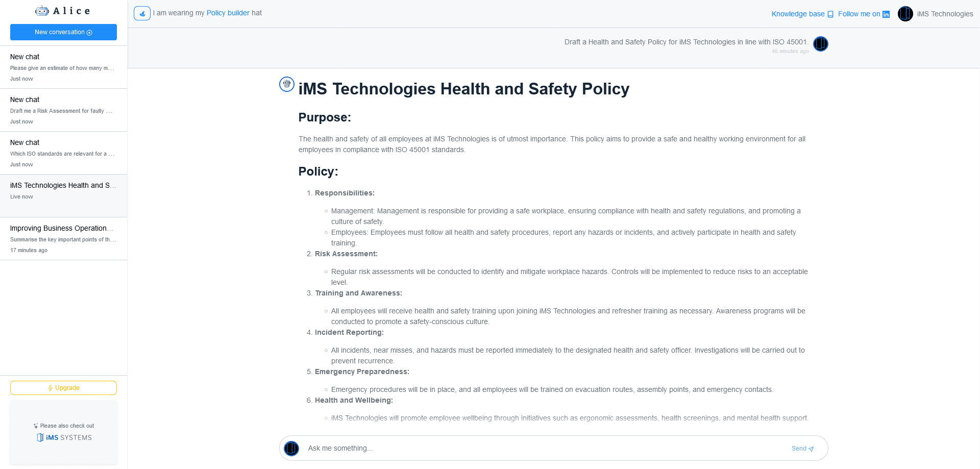Click the 'Training and Awareness:' list item
Viewport: 980px width, 469px height.
click(x=358, y=293)
